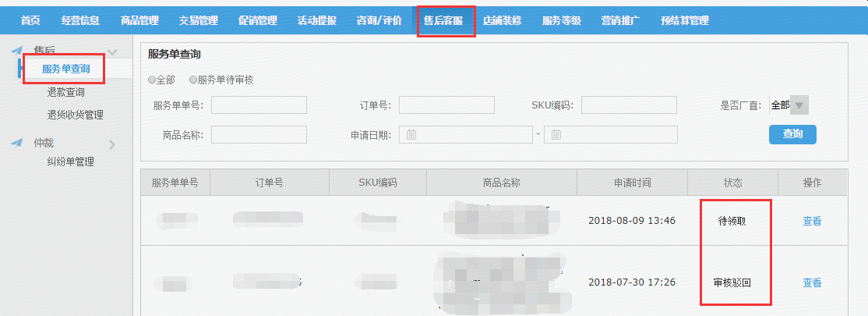Click 查看 for the 审核驳回 row
The height and width of the screenshot is (316, 868).
tap(812, 282)
